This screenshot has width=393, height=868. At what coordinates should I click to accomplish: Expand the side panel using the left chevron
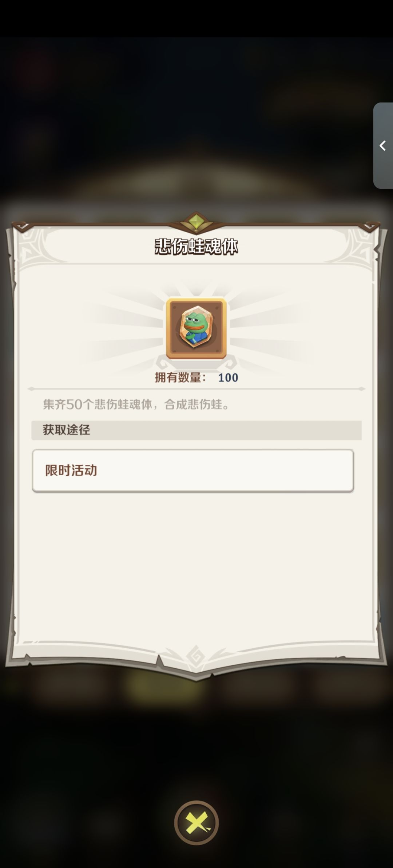pyautogui.click(x=382, y=146)
